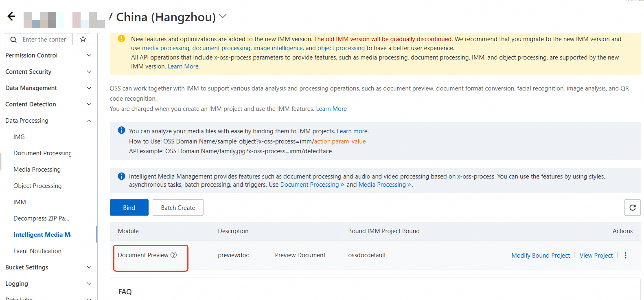
Task: Click the search magnifier icon
Action: tap(13, 40)
